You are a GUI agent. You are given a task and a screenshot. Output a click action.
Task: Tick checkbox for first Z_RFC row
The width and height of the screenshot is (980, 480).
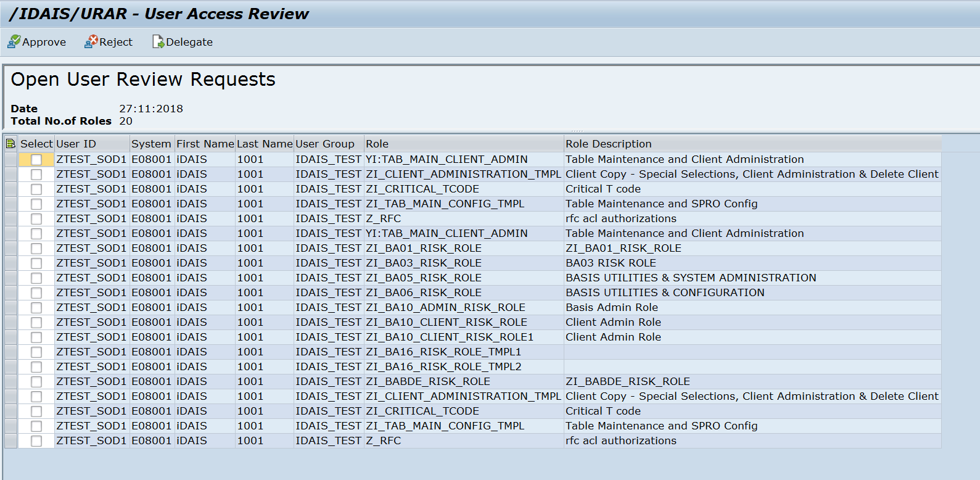[36, 219]
